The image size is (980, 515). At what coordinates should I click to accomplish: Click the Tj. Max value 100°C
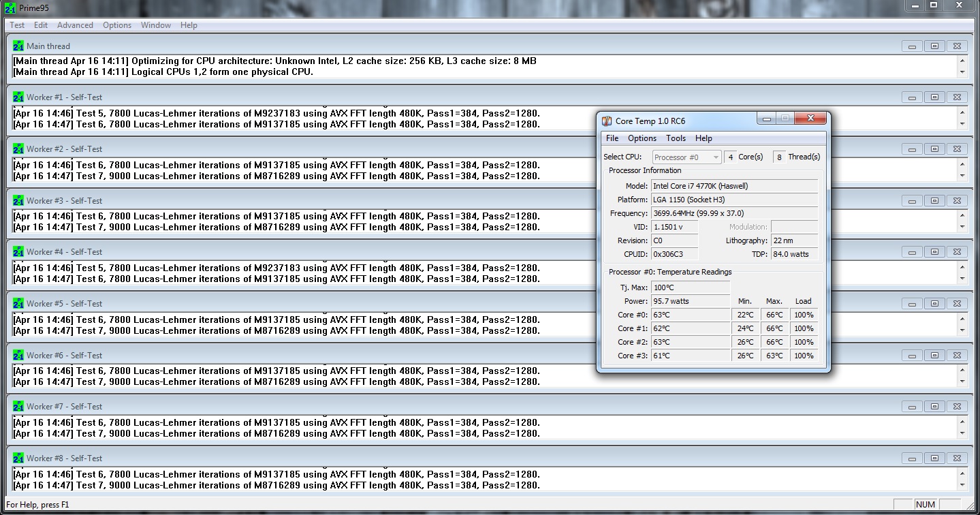pyautogui.click(x=691, y=287)
